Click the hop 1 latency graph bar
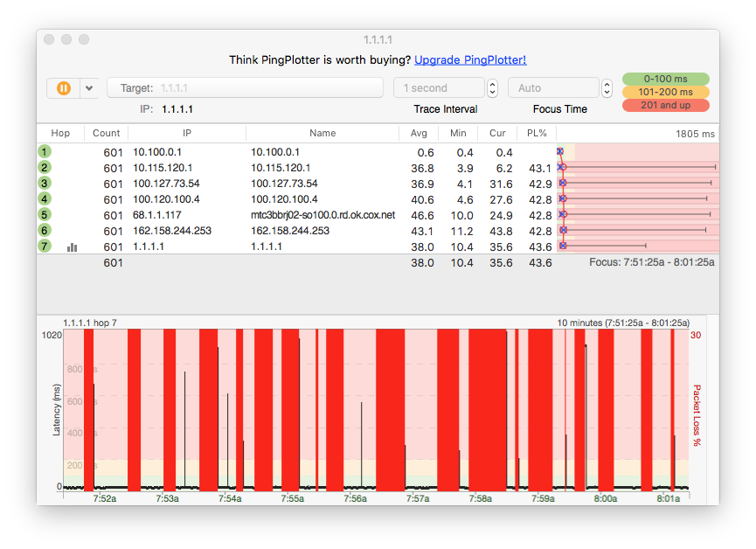This screenshot has width=756, height=549. point(637,151)
